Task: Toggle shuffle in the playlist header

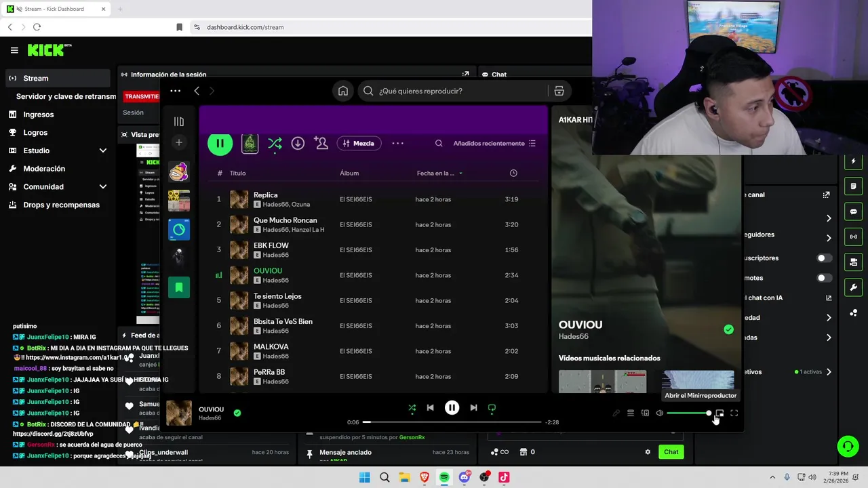Action: coord(275,143)
